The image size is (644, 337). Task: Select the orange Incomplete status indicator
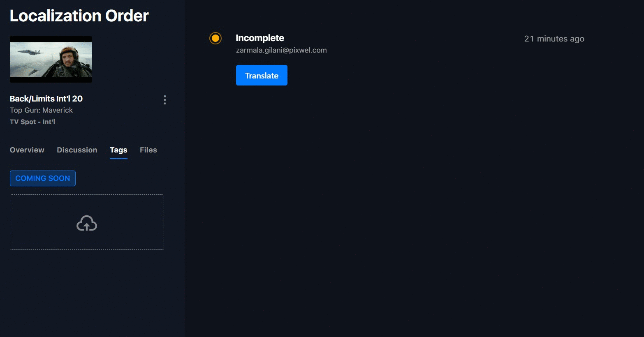[x=215, y=38]
